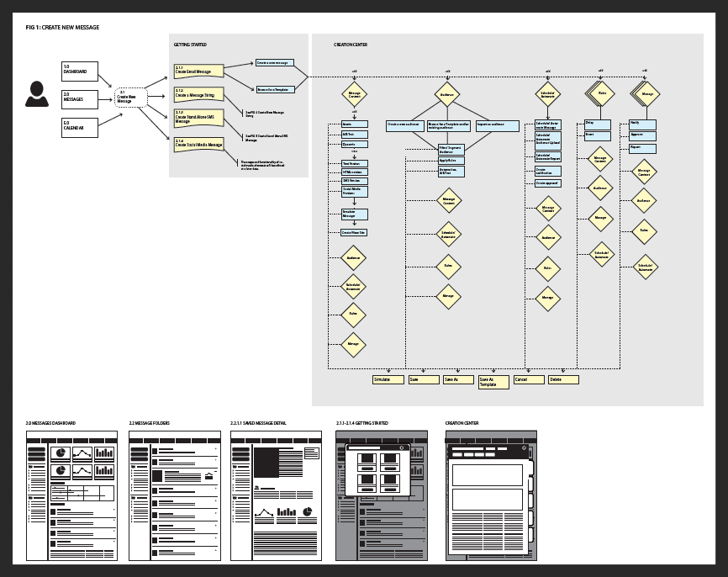
Task: Click the Save action box
Action: coord(424,379)
